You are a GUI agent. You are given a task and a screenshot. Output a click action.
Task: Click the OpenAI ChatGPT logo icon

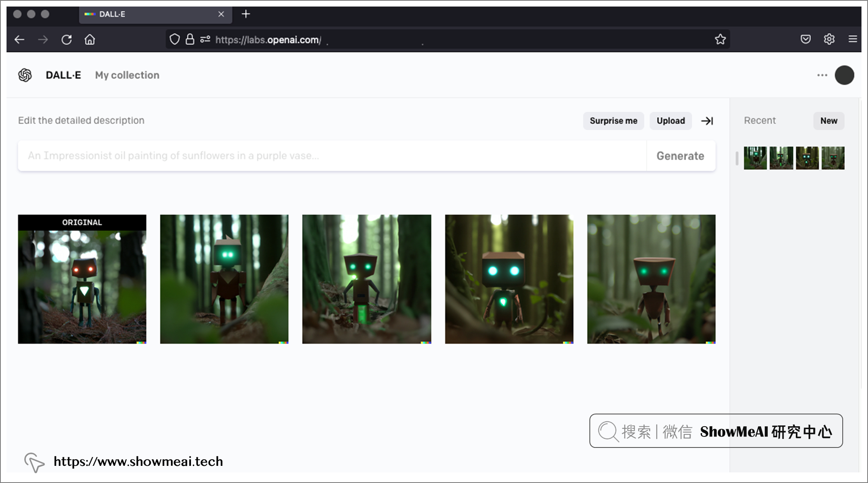(25, 75)
